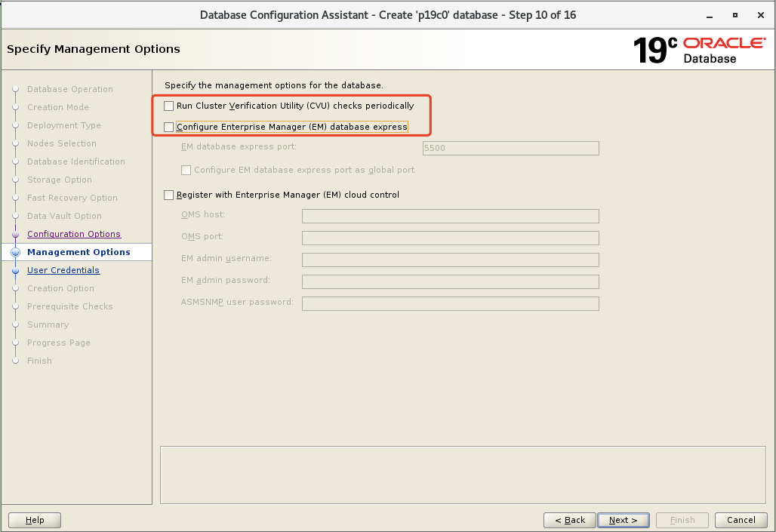Click the empty message area at the bottom
The width and height of the screenshot is (776, 532).
pyautogui.click(x=463, y=475)
